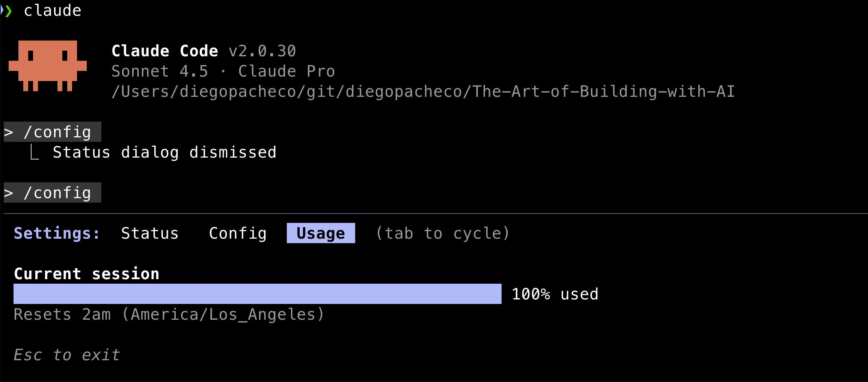The image size is (868, 382).
Task: Click the typed claude command text
Action: click(x=53, y=11)
